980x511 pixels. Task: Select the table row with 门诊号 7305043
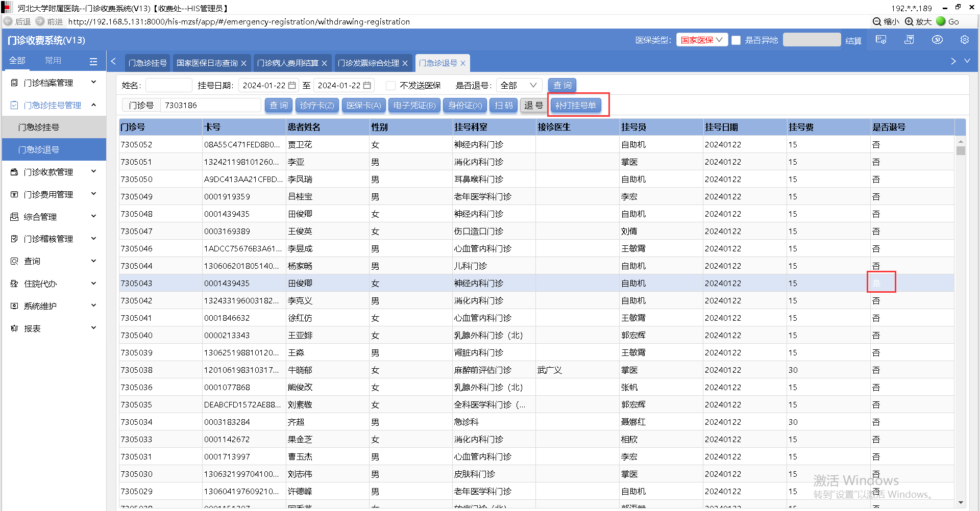point(536,283)
